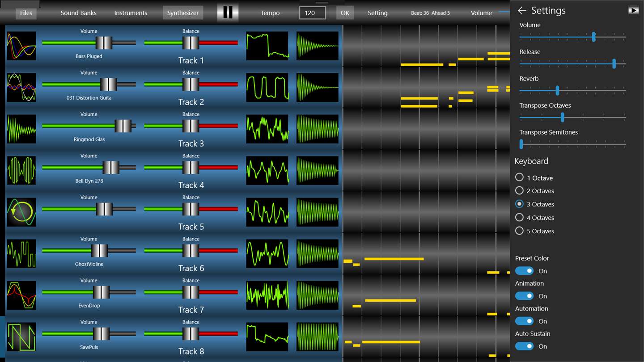644x362 pixels.
Task: Turn off Auto Sustain switch
Action: click(524, 346)
